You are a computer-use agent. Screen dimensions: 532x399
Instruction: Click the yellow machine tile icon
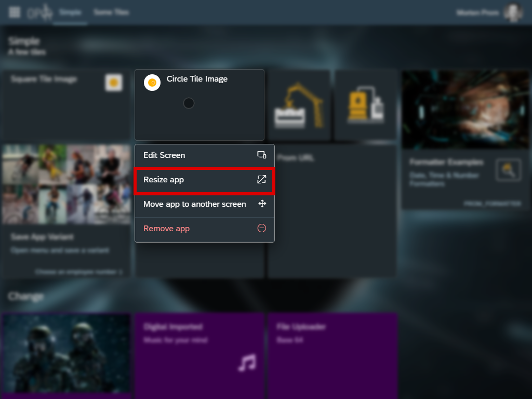[366, 106]
